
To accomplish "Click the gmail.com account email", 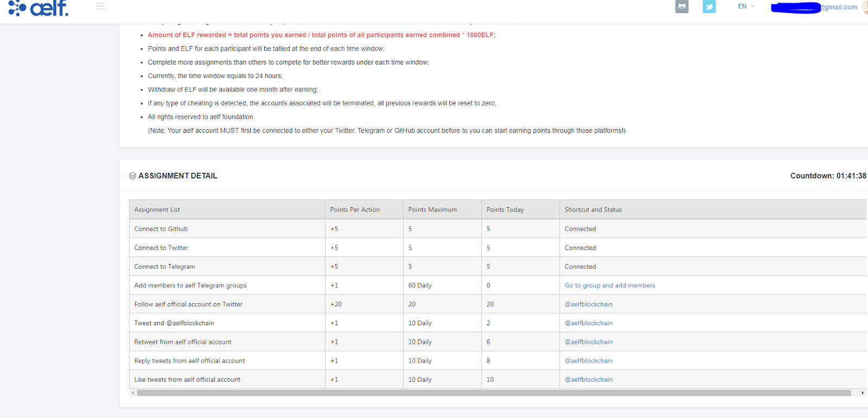I will coord(814,7).
